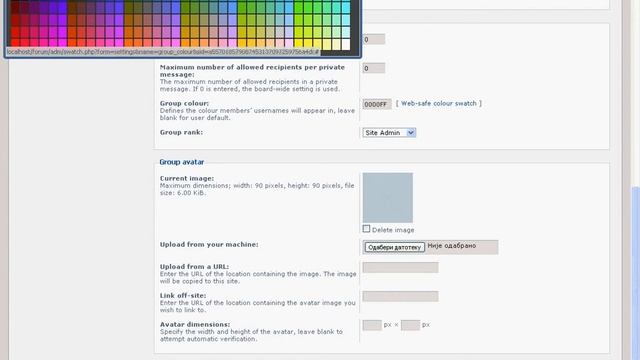Click the Одабери датотеку file button
The height and width of the screenshot is (360, 640).
coord(394,247)
